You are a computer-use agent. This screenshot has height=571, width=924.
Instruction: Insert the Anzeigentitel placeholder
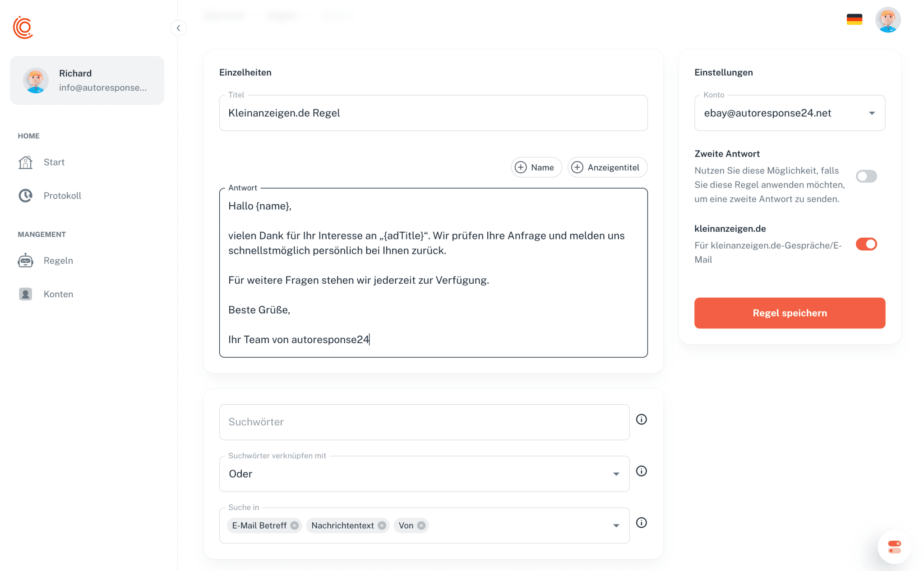[x=607, y=167]
